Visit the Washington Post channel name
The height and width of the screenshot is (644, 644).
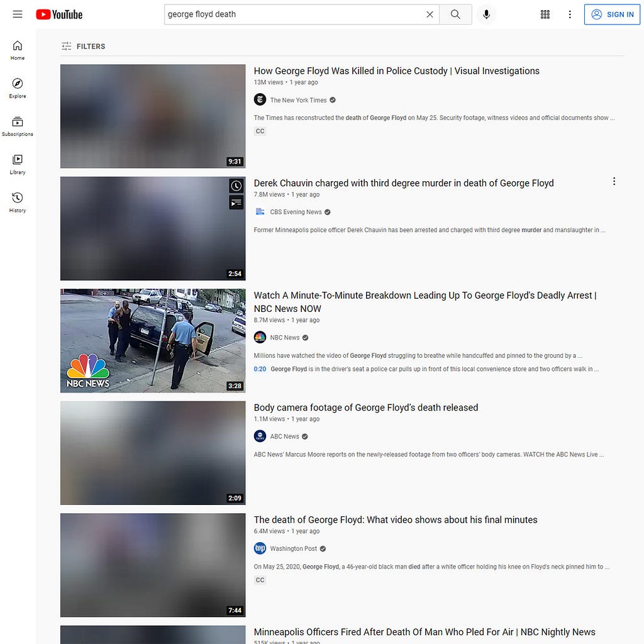point(293,548)
